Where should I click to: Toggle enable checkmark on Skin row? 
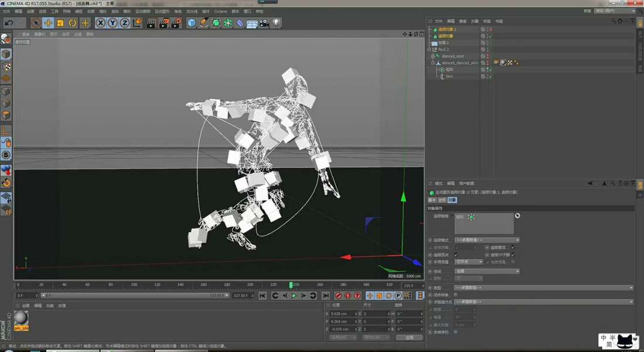(490, 76)
